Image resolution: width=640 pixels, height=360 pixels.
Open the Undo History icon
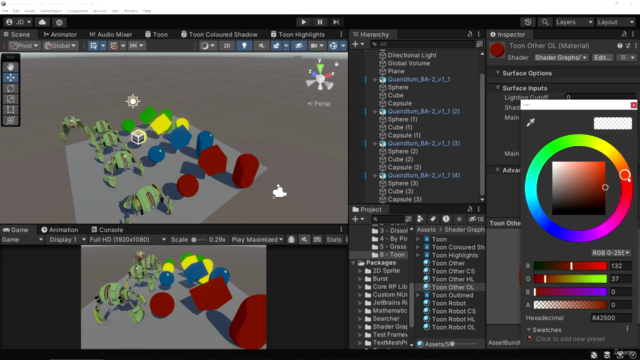[x=528, y=22]
